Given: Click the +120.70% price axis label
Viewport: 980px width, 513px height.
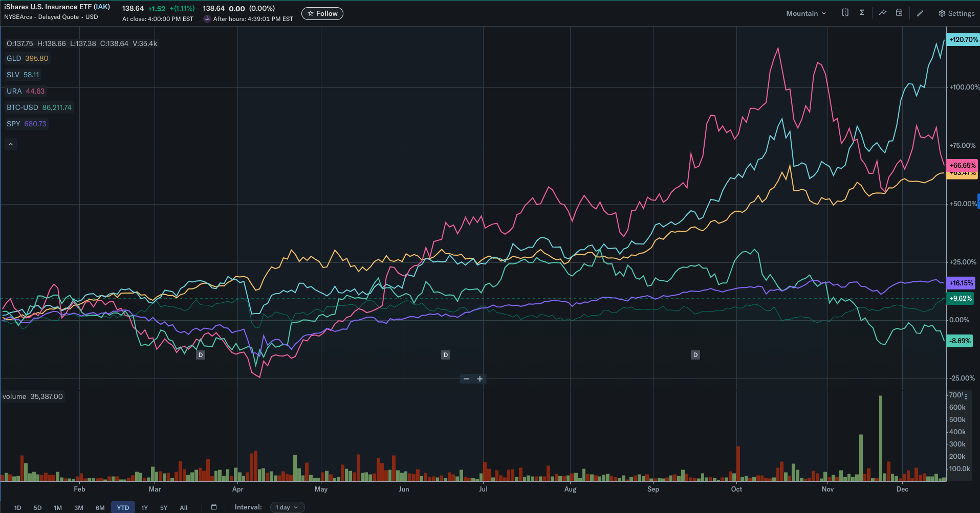Looking at the screenshot, I should (x=963, y=39).
